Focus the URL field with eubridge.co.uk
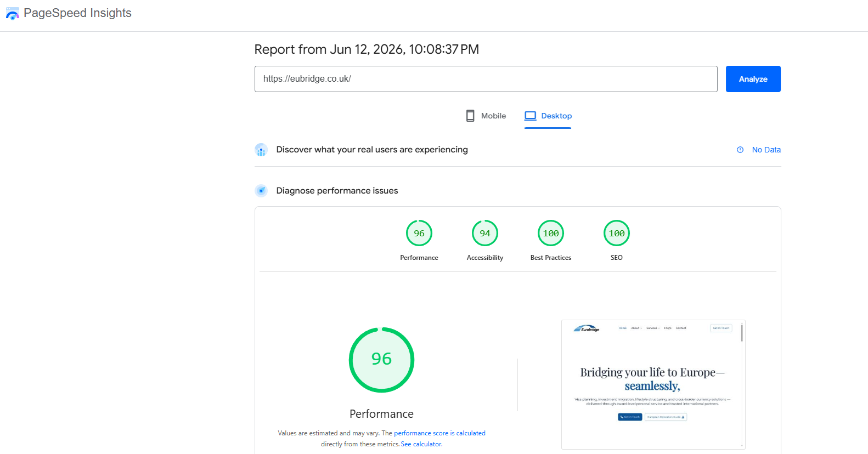The image size is (868, 454). pyautogui.click(x=486, y=79)
